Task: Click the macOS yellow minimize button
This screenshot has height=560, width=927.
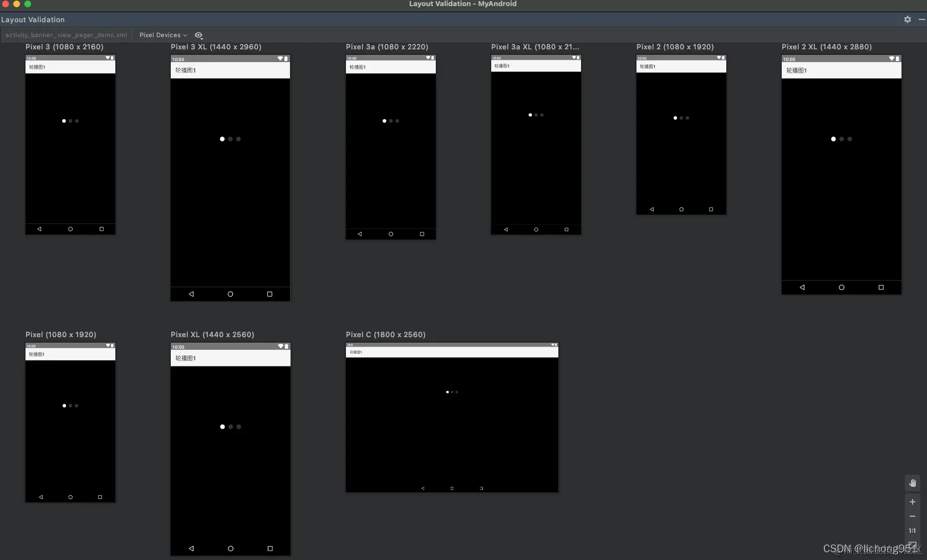Action: [17, 4]
